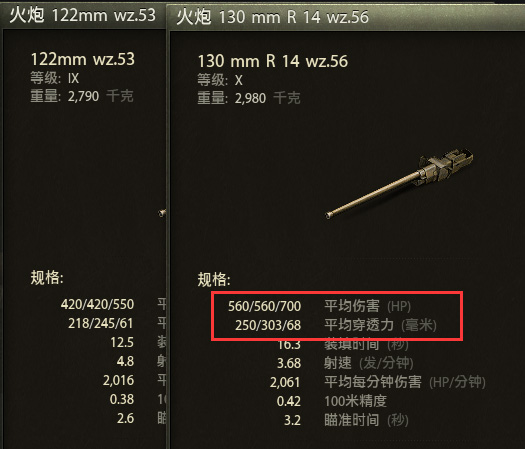Click the 122mm wz.53 heading
The height and width of the screenshot is (449, 525).
[x=82, y=59]
